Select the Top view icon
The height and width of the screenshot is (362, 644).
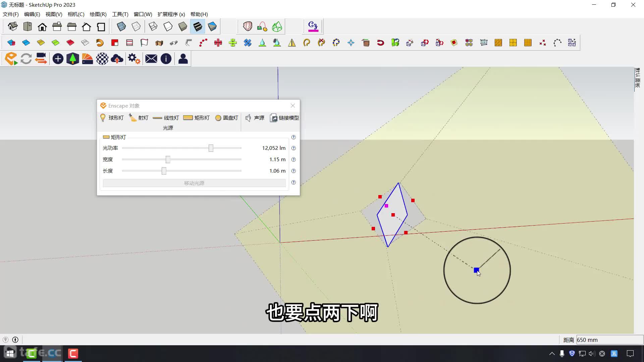pyautogui.click(x=28, y=26)
